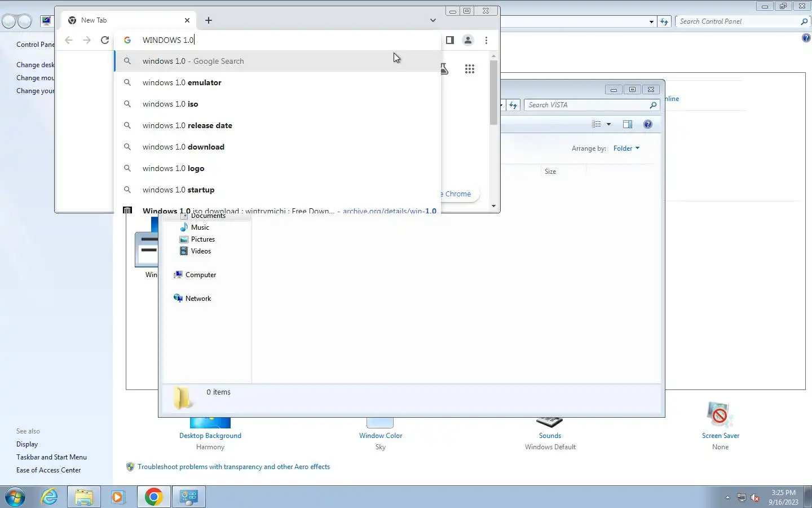Open the Explorer view options dropdown arrow

pos(608,124)
